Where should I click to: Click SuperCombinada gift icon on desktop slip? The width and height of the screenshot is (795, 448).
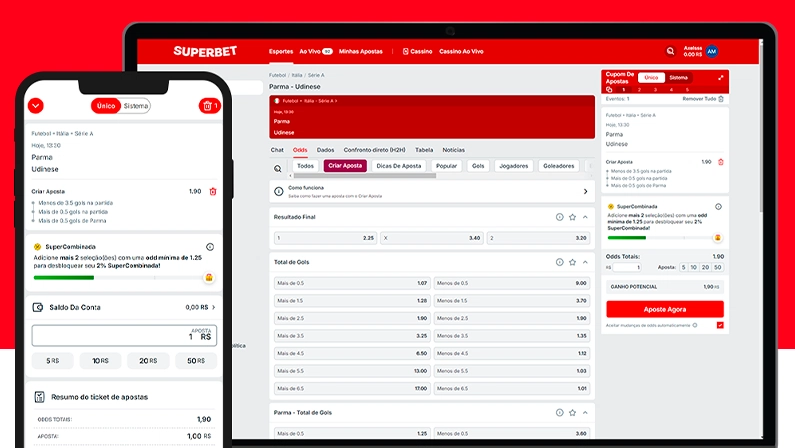coord(717,238)
